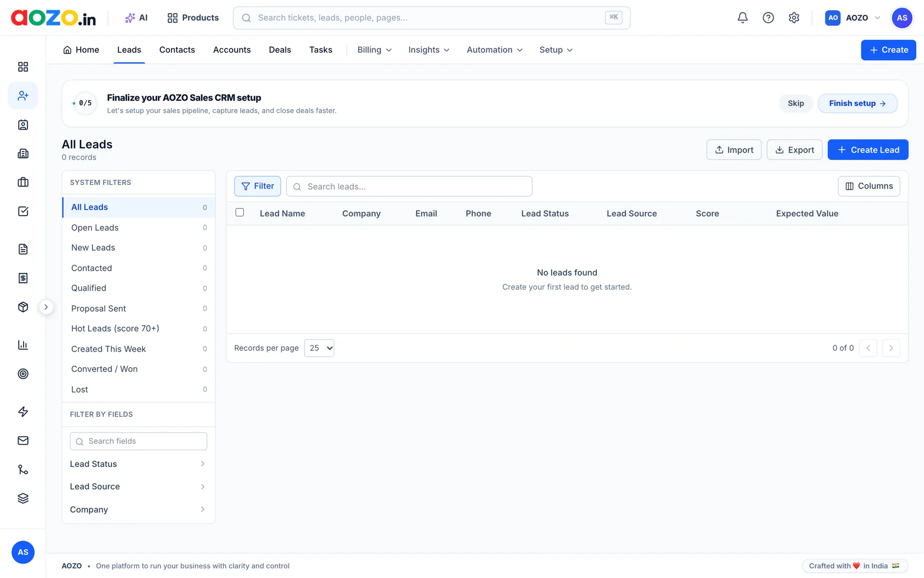Expand the Insights menu
This screenshot has height=578, width=924.
pyautogui.click(x=429, y=50)
